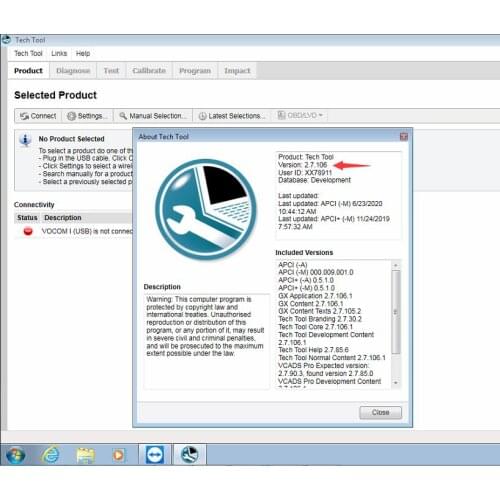
Task: Switch to the Test tab
Action: click(111, 71)
